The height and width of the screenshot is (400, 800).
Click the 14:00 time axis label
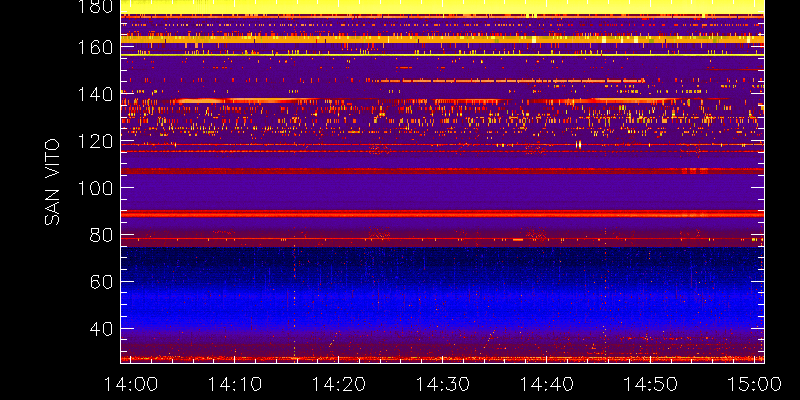click(x=131, y=384)
